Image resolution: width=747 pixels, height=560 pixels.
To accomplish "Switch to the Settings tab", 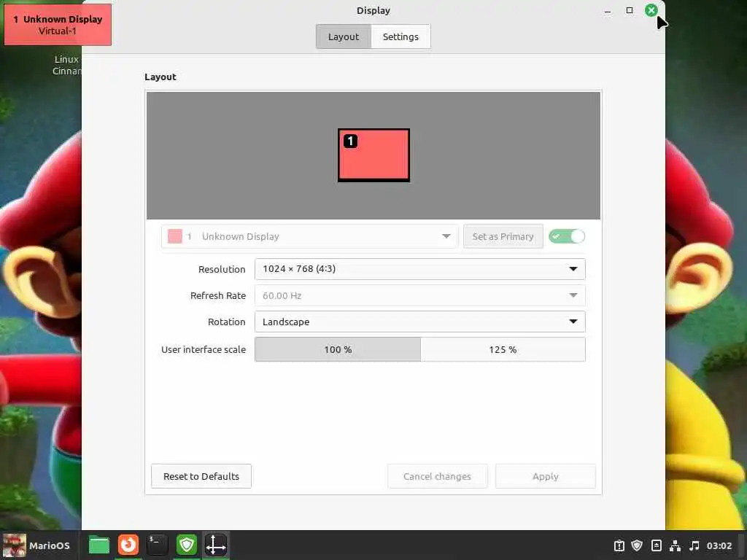I will click(x=400, y=36).
